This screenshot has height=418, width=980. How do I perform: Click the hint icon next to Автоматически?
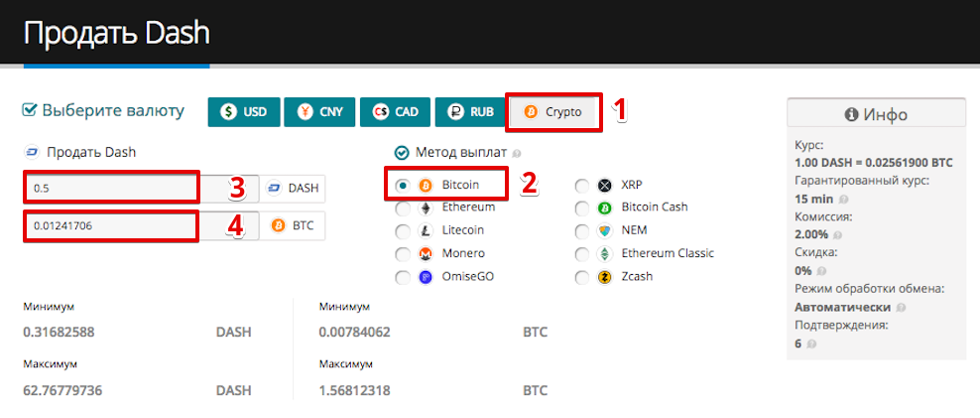900,308
